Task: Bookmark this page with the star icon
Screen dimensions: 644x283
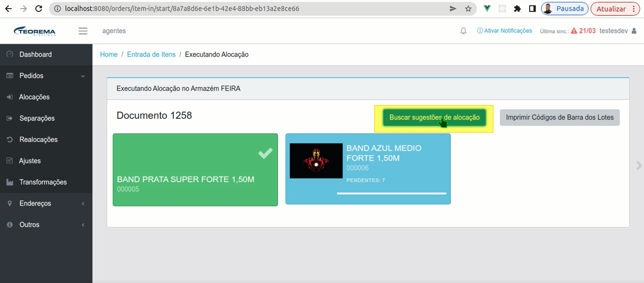Action: (x=468, y=9)
